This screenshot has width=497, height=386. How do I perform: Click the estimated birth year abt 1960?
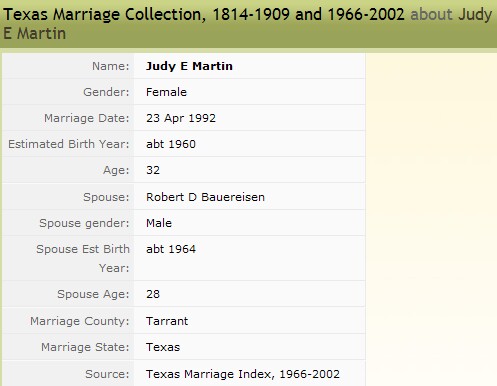click(x=171, y=144)
